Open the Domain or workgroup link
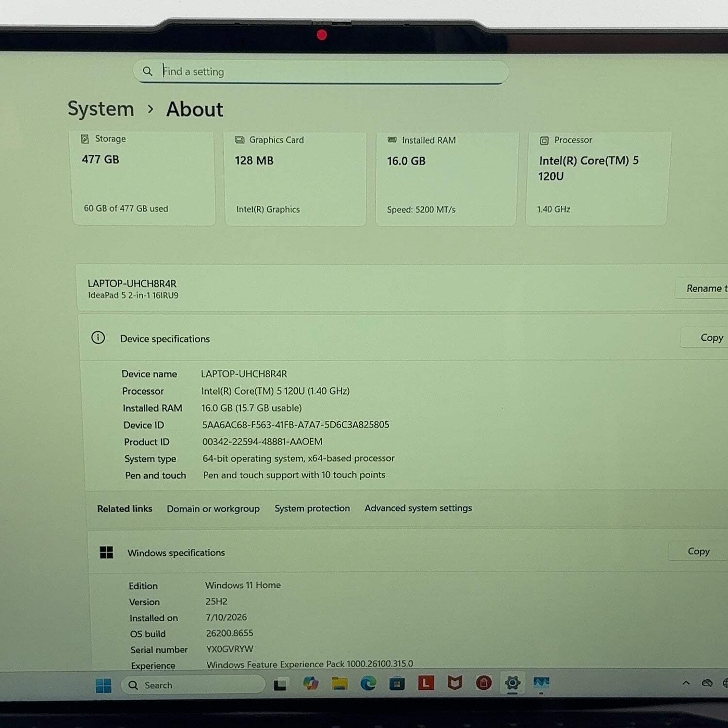The height and width of the screenshot is (728, 728). 213,509
